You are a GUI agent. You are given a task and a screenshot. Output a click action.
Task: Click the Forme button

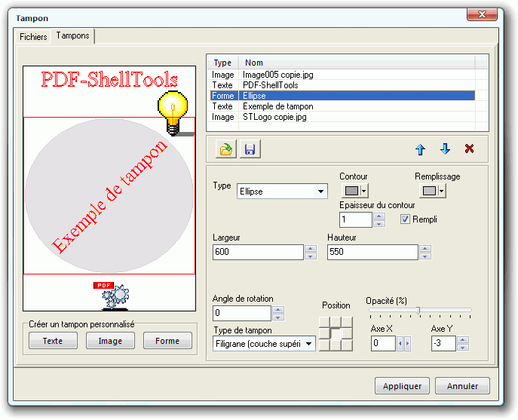pos(167,341)
